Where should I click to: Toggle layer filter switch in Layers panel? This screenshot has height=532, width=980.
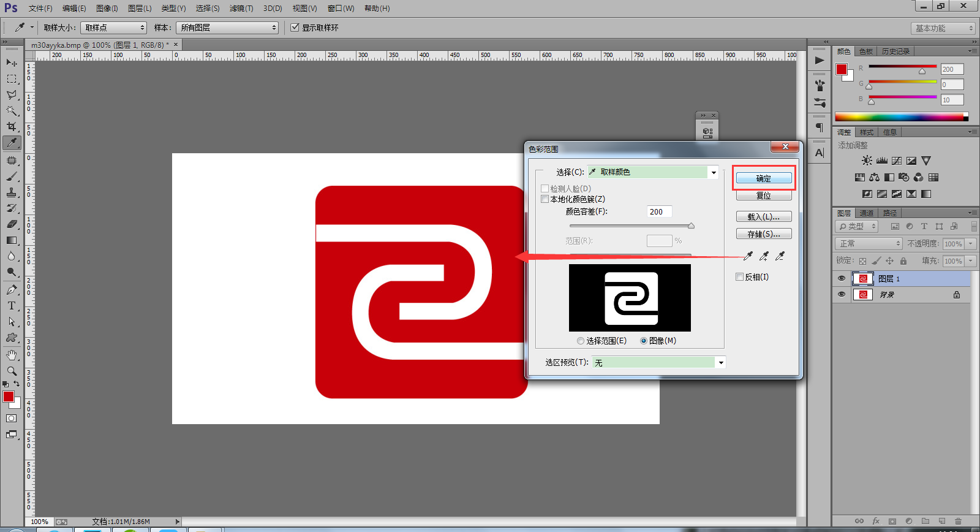pos(974,226)
